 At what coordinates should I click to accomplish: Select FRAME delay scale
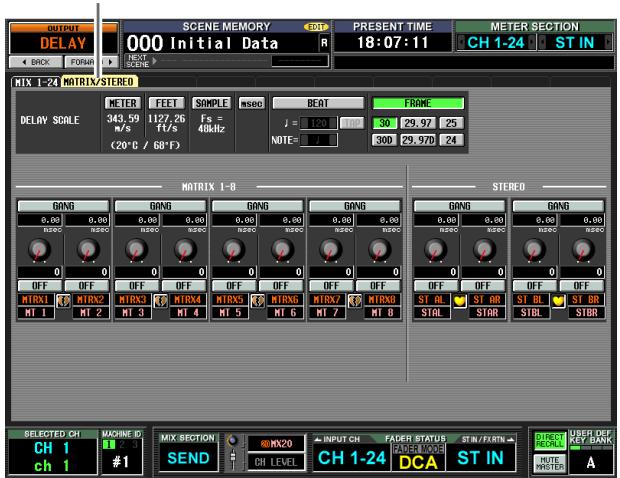click(418, 103)
